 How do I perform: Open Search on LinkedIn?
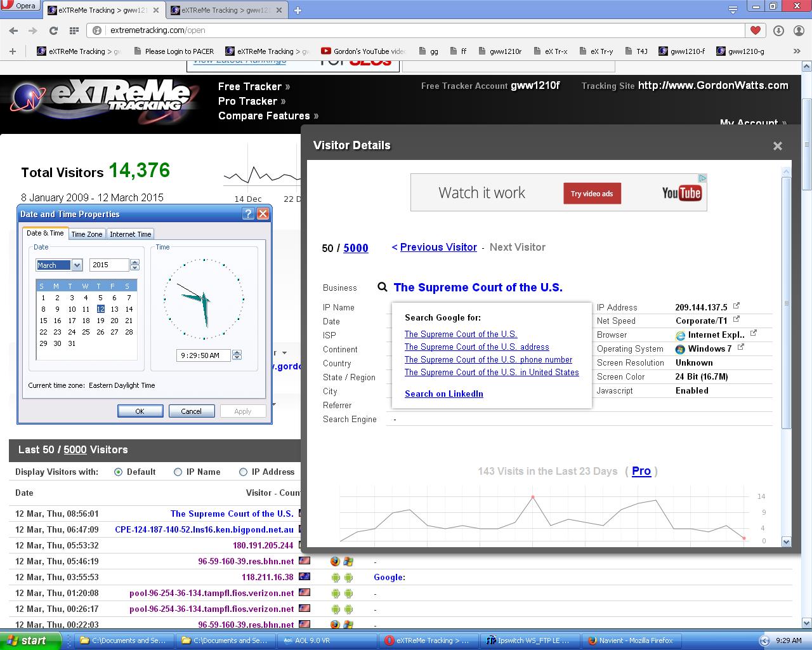tap(444, 394)
